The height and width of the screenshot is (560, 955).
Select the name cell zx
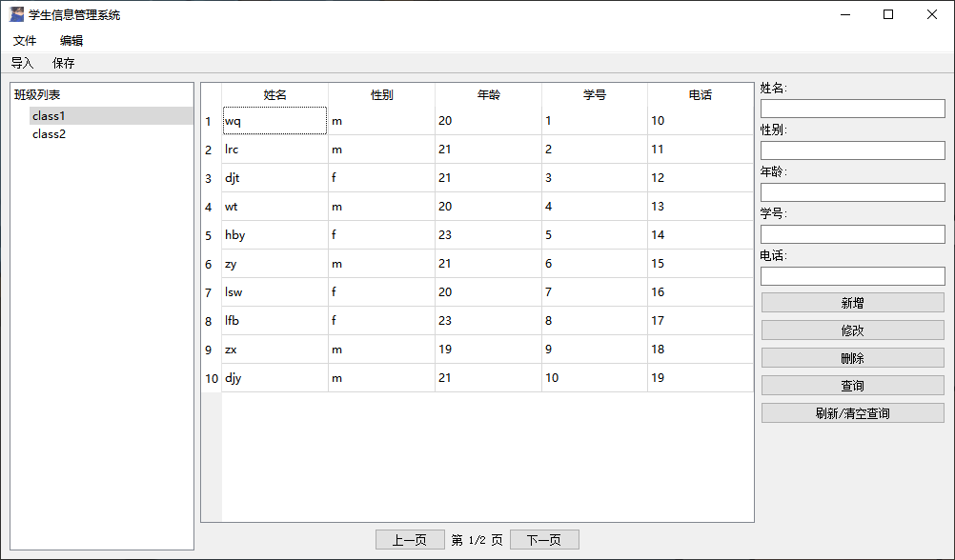tap(275, 350)
